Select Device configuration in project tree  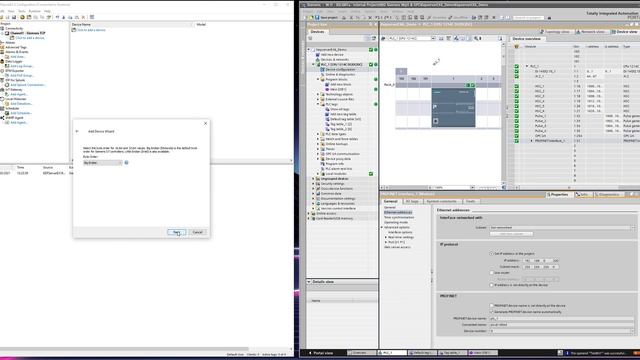point(340,69)
